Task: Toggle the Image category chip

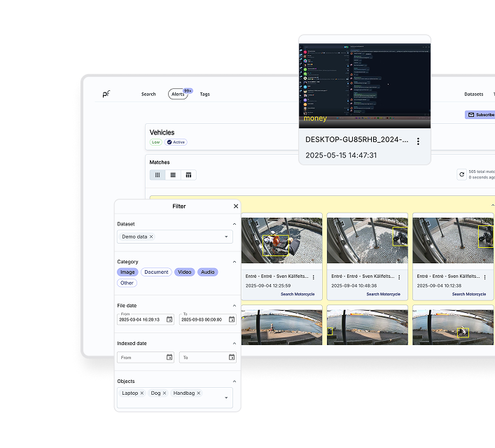Action: tap(127, 272)
